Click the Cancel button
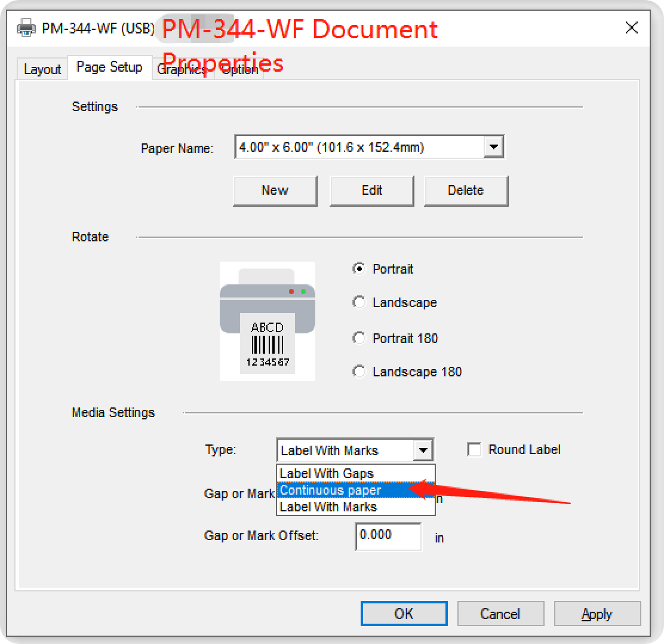Screen dimensions: 664x644 [x=500, y=614]
